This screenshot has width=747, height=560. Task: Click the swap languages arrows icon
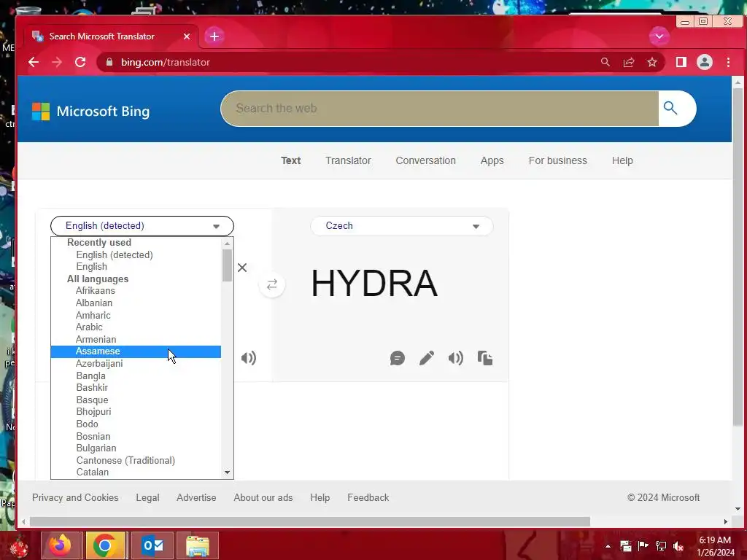coord(272,285)
